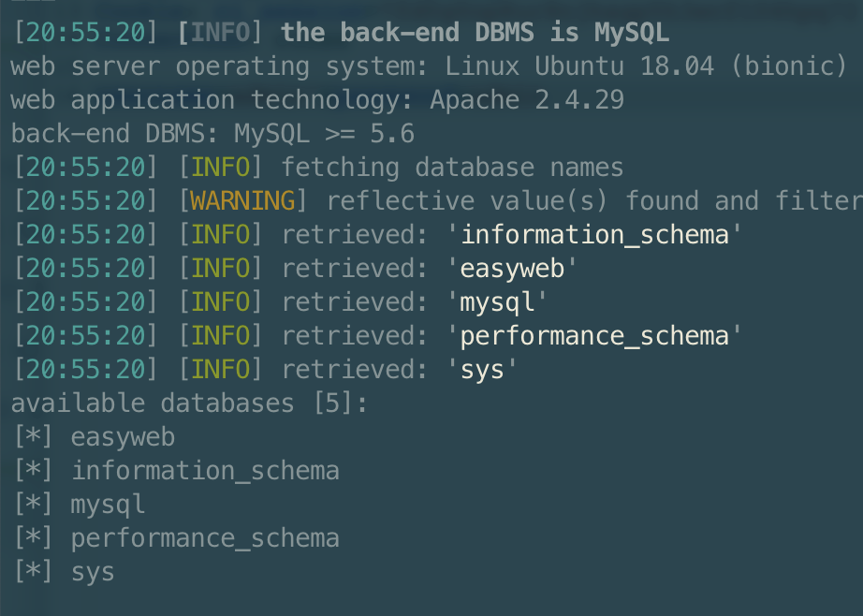The height and width of the screenshot is (616, 863).
Task: Click the 'Apache 2.4.29' version text
Action: point(527,100)
